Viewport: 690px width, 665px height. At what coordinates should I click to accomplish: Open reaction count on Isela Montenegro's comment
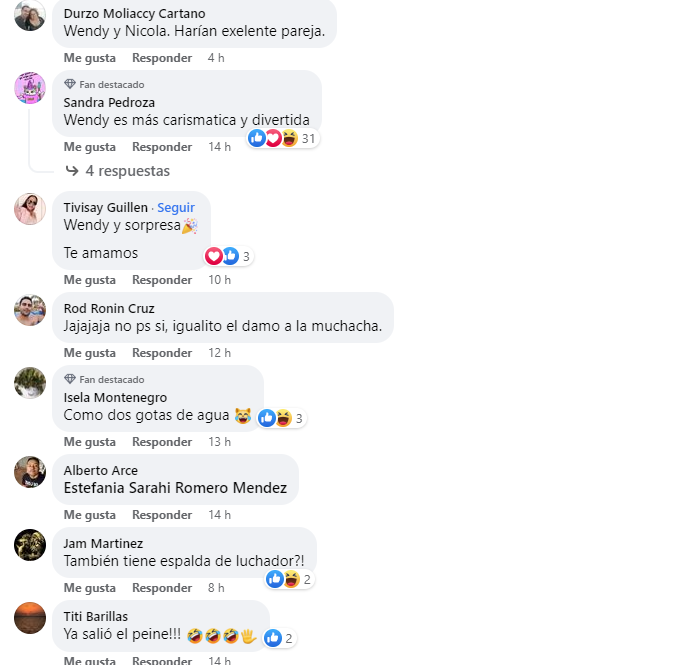[x=282, y=418]
